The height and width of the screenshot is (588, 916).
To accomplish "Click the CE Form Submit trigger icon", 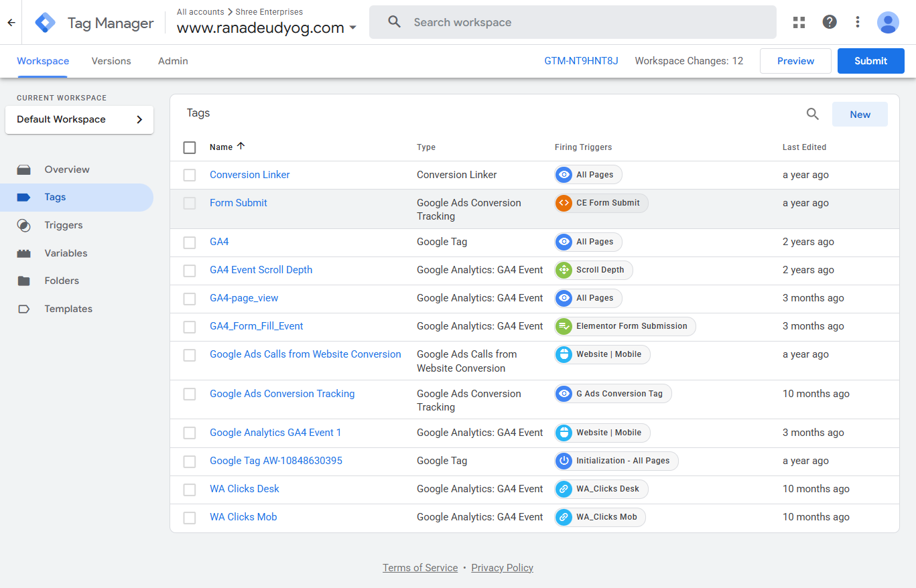I will [564, 203].
